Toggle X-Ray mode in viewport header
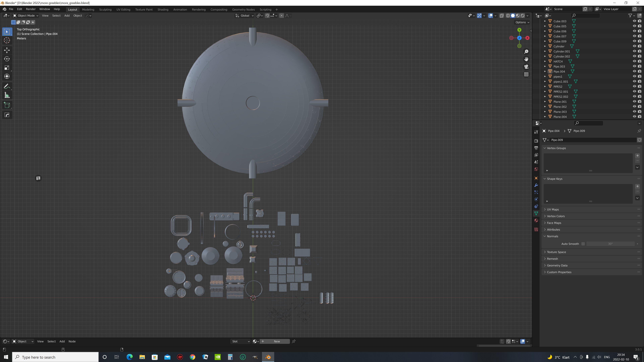The height and width of the screenshot is (362, 644). coord(502,15)
